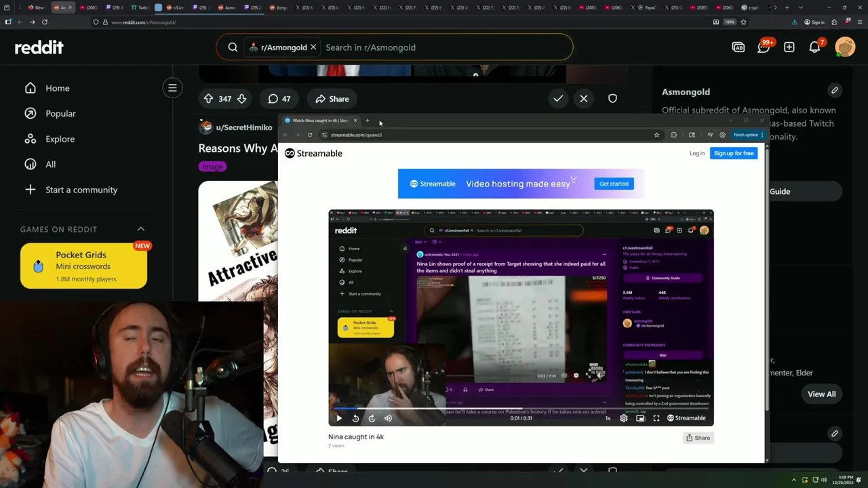Click Finish update in the Chrome window
The image size is (868, 488).
point(748,135)
